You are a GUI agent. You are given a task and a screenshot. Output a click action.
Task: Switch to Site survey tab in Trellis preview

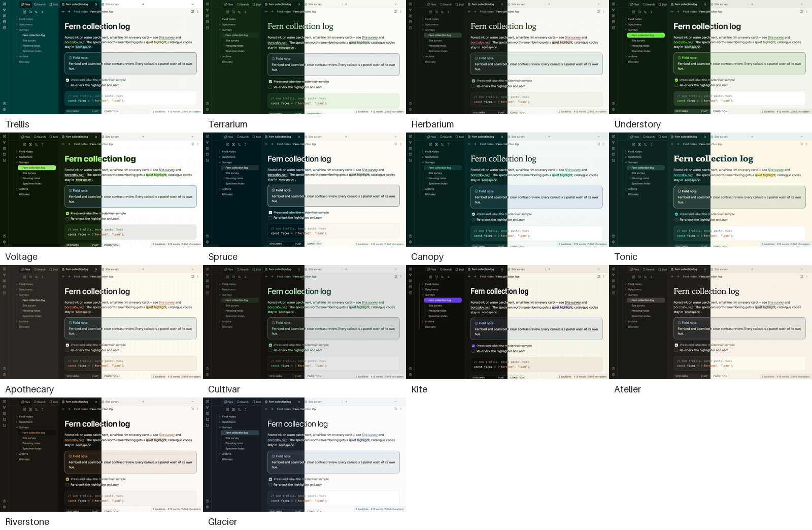click(112, 4)
